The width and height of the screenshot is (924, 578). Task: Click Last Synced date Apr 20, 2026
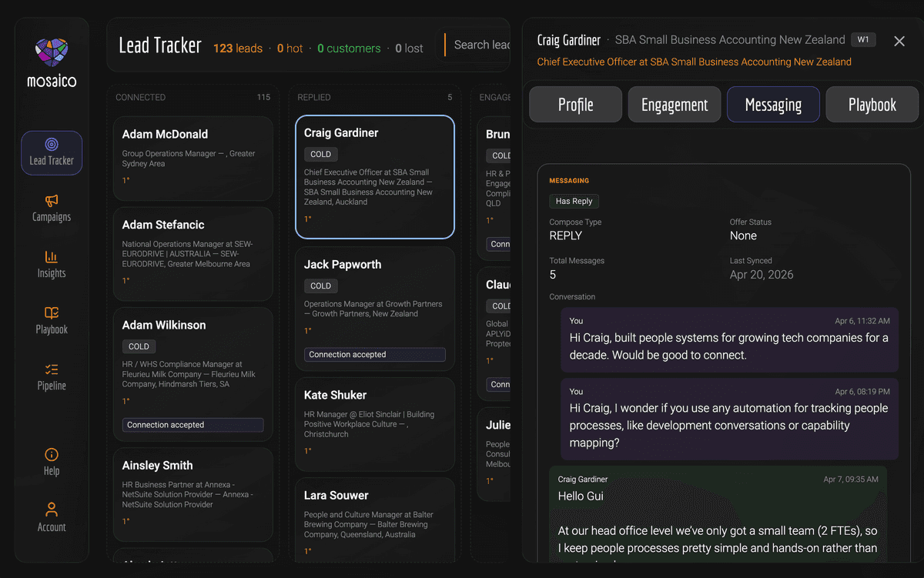[x=762, y=275]
